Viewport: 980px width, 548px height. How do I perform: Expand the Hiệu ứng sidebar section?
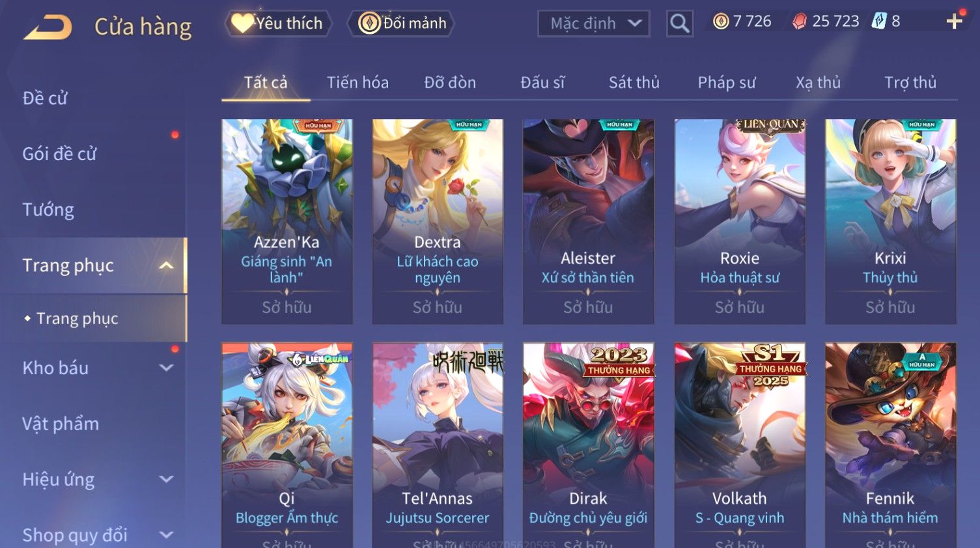pyautogui.click(x=167, y=479)
